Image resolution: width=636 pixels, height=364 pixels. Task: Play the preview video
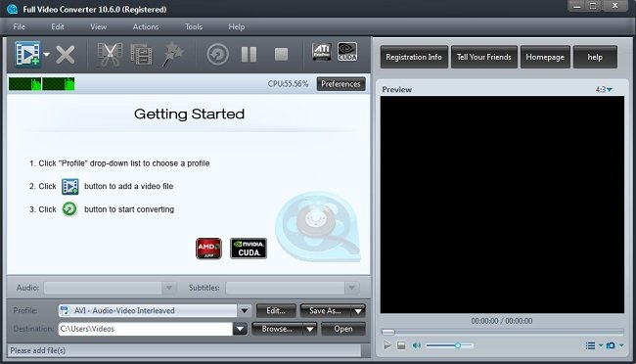point(387,345)
